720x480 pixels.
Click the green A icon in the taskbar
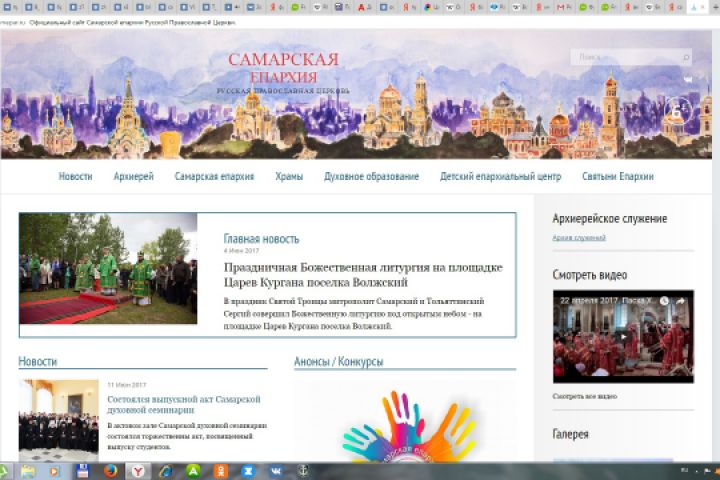tap(193, 471)
